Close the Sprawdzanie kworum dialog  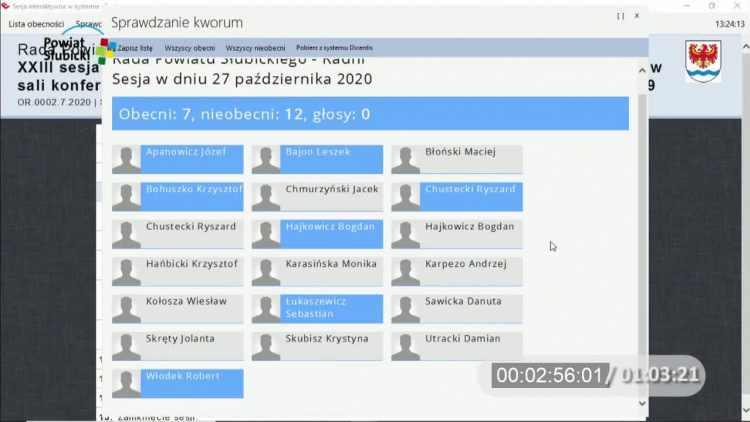click(x=637, y=16)
